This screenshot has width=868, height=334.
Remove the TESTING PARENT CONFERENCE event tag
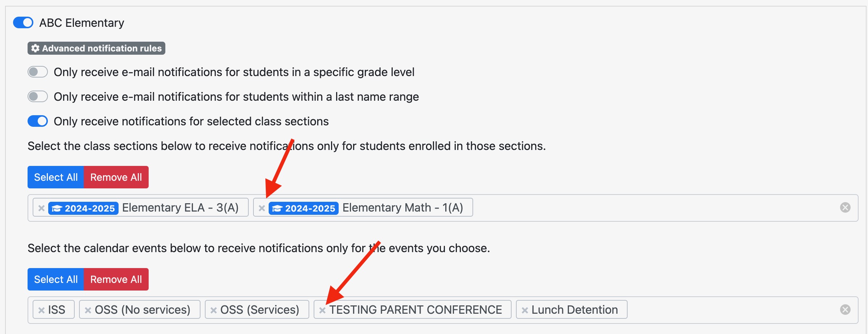[x=322, y=310]
